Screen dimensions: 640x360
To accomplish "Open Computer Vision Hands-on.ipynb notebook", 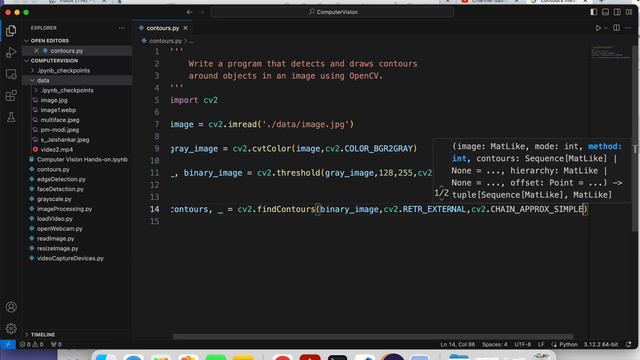I will [82, 160].
